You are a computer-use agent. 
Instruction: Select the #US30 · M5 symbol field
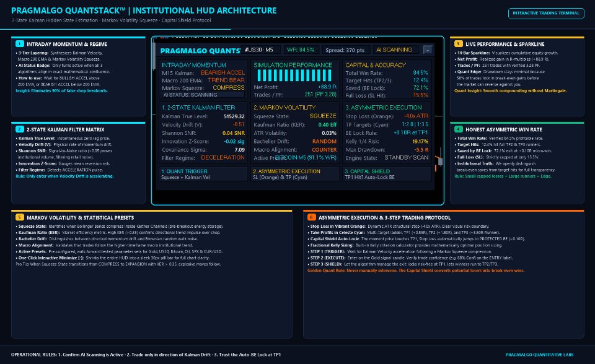(262, 50)
